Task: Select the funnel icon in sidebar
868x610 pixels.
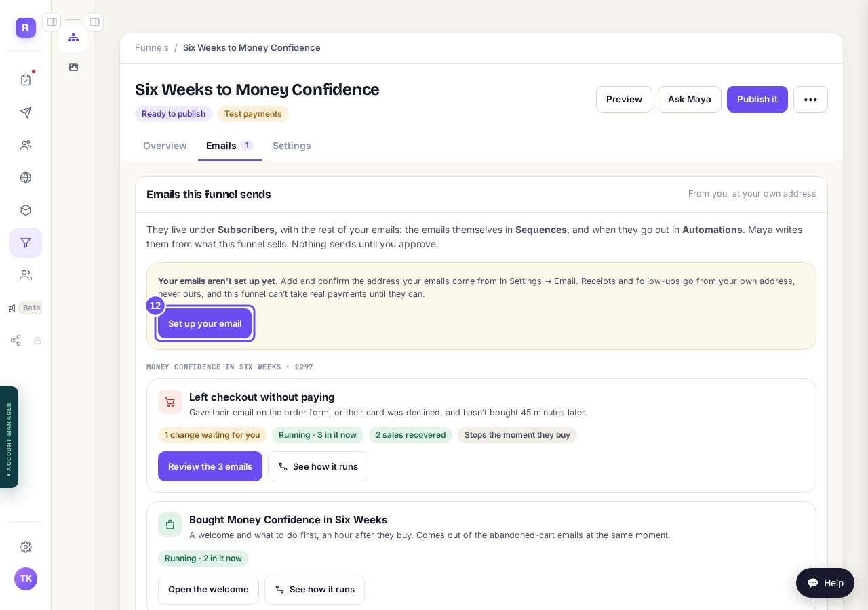Action: (26, 243)
